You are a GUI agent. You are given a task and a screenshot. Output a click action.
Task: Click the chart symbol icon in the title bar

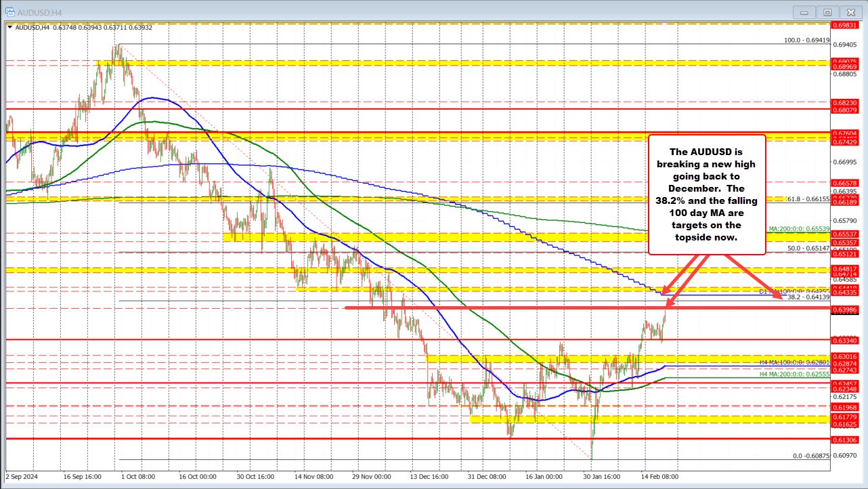point(9,12)
